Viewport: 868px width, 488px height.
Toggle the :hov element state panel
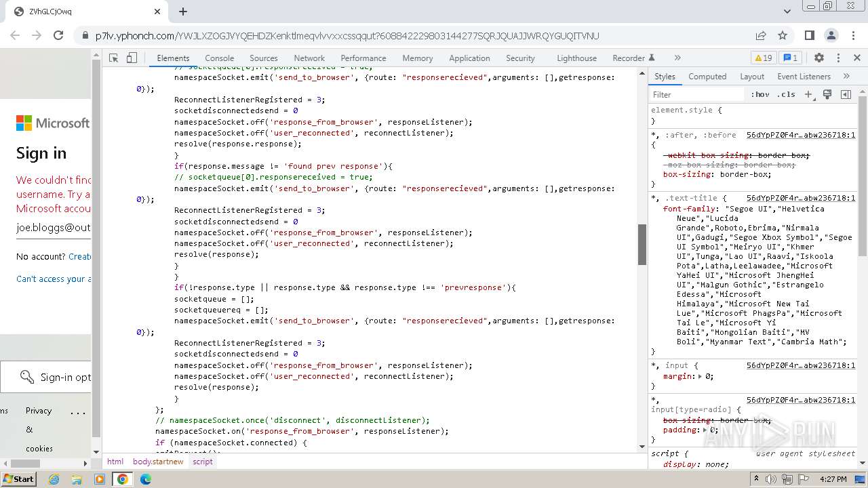[760, 95]
